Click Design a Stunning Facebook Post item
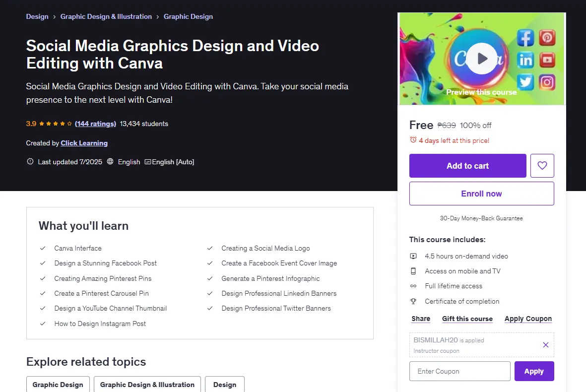The image size is (586, 392). click(105, 263)
